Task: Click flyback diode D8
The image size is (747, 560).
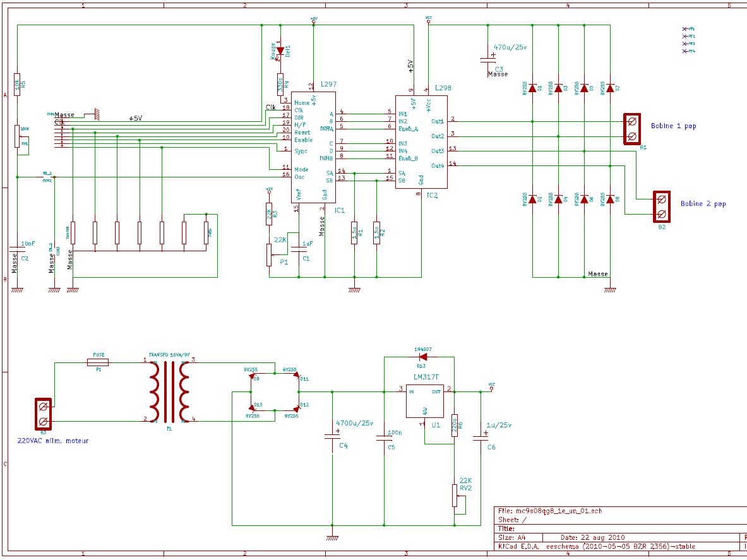Action: pyautogui.click(x=610, y=199)
